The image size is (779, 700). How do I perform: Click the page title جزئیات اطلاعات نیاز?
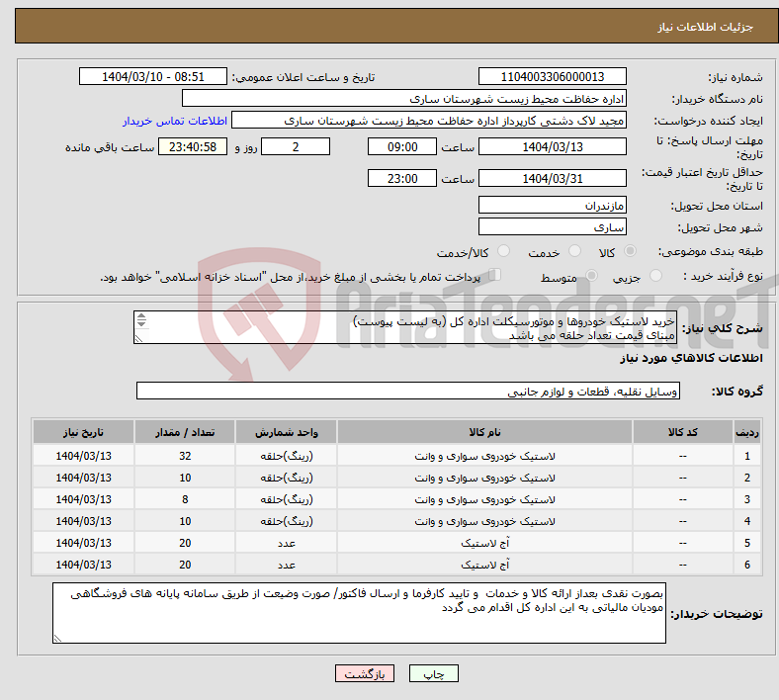pos(705,27)
